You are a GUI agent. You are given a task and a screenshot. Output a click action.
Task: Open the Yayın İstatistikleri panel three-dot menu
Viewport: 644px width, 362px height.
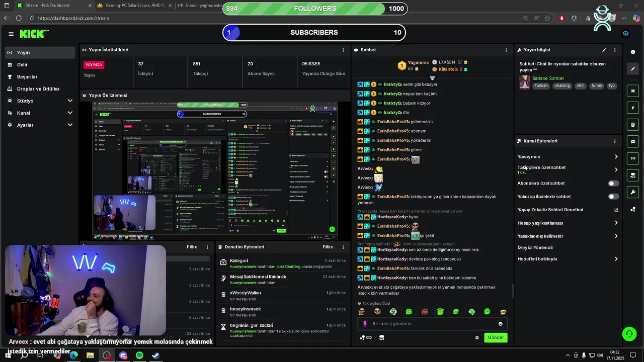pyautogui.click(x=343, y=50)
